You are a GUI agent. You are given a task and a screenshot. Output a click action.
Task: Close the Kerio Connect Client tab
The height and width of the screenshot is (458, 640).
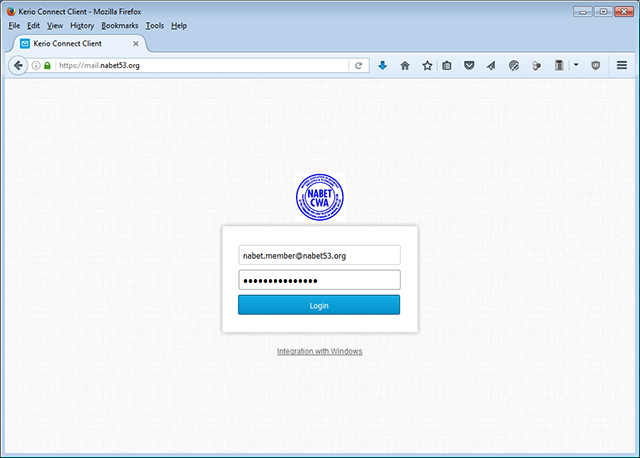pos(136,43)
